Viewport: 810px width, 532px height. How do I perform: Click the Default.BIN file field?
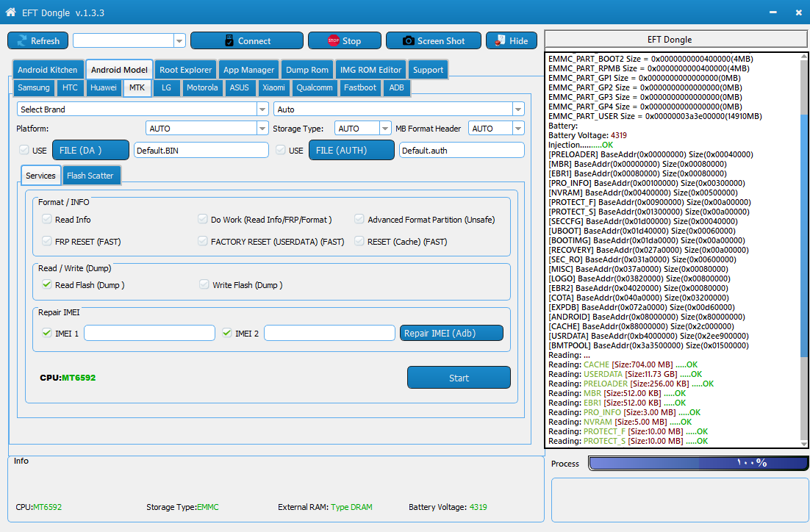click(201, 151)
